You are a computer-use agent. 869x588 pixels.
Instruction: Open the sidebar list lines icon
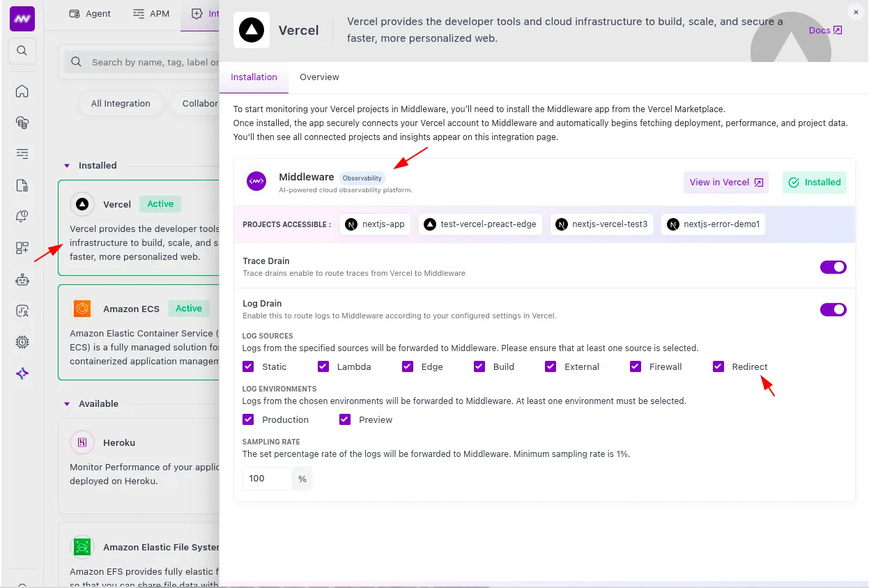tap(22, 154)
